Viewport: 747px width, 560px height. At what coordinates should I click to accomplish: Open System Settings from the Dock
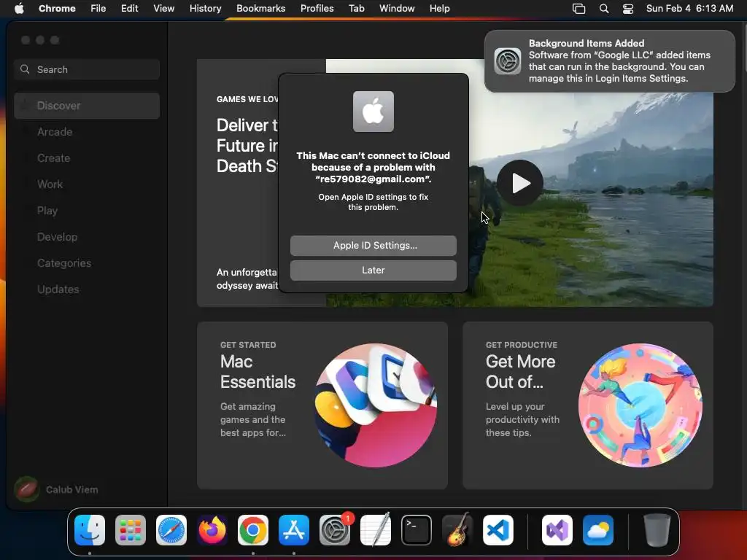pyautogui.click(x=335, y=530)
